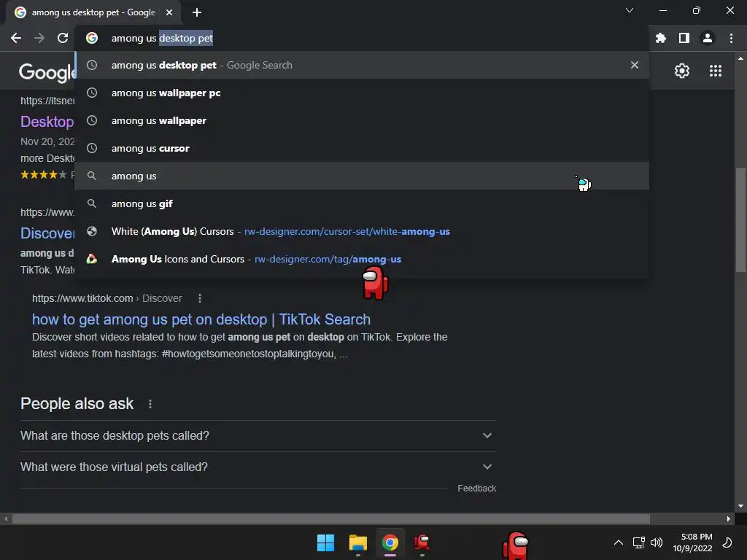This screenshot has width=747, height=560.
Task: Click the horizontal page scrollbar thumb
Action: [x=330, y=518]
